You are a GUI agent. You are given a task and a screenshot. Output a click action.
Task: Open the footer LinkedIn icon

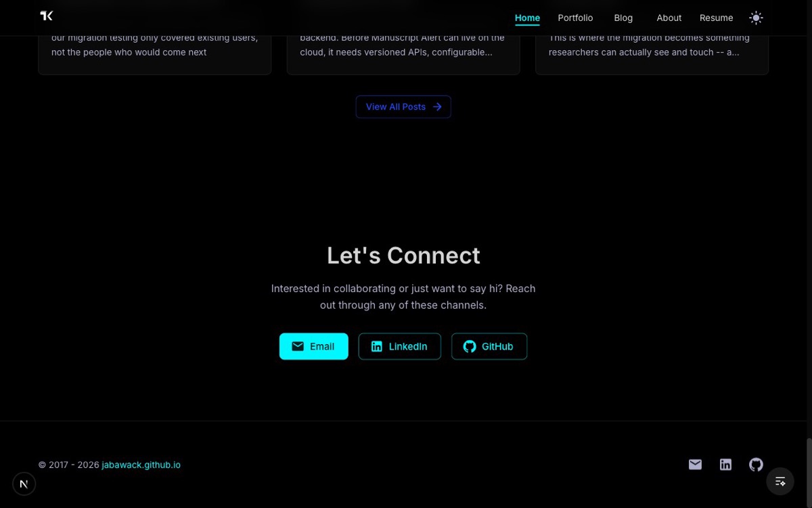click(725, 465)
